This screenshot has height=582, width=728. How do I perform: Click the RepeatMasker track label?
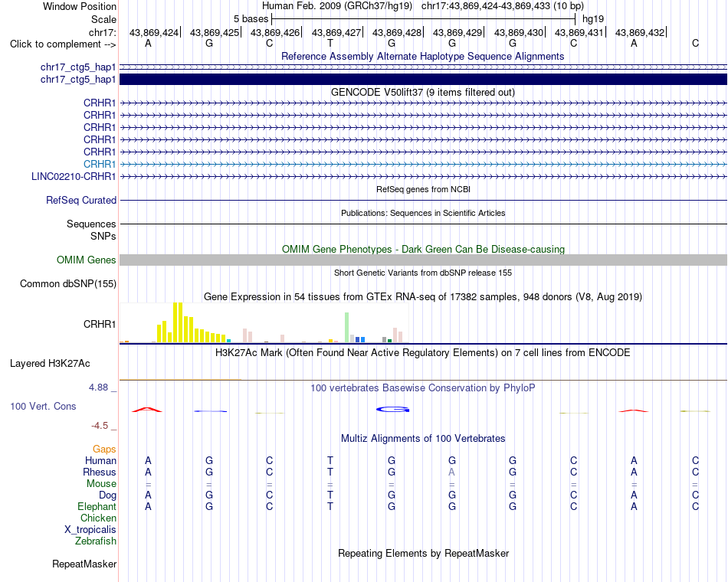coord(84,564)
